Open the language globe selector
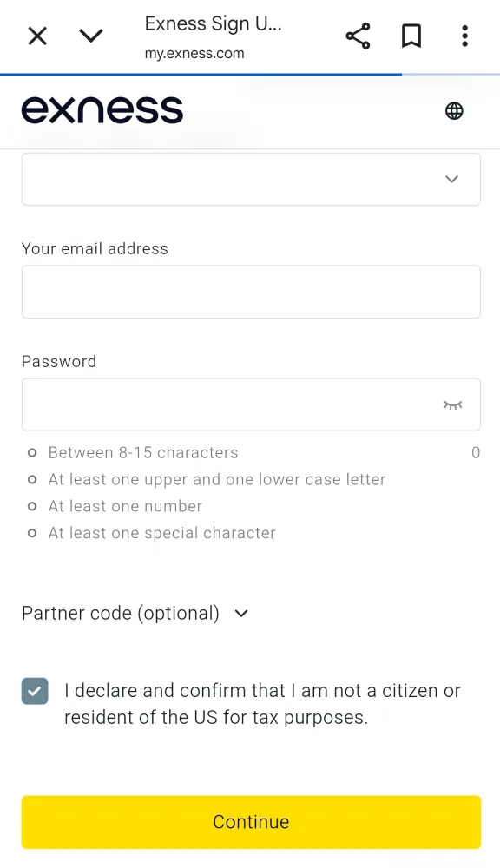This screenshot has width=500, height=868. (454, 111)
